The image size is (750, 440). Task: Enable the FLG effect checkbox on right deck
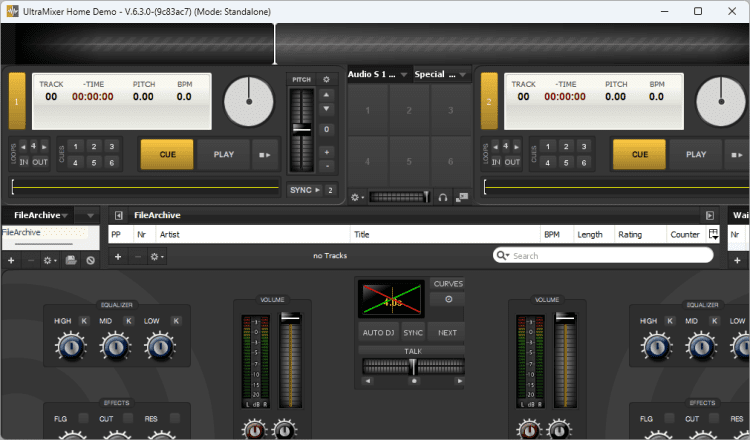pyautogui.click(x=670, y=418)
